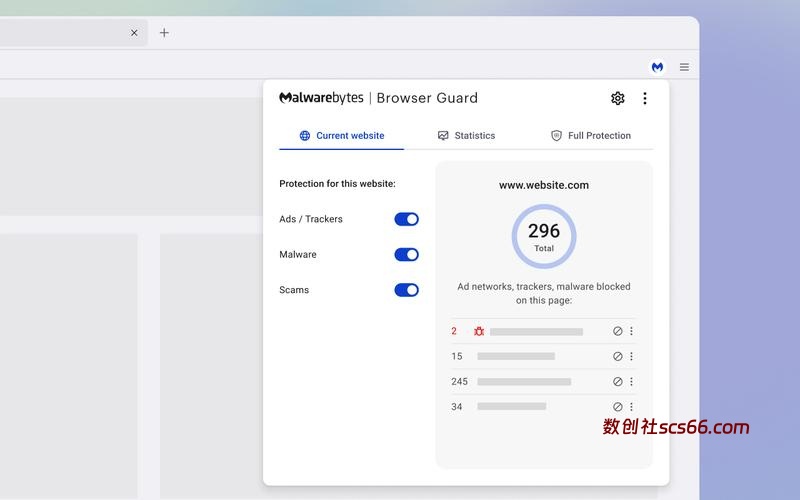This screenshot has height=500, width=800.
Task: Click the red malware bug icon
Action: coord(479,331)
